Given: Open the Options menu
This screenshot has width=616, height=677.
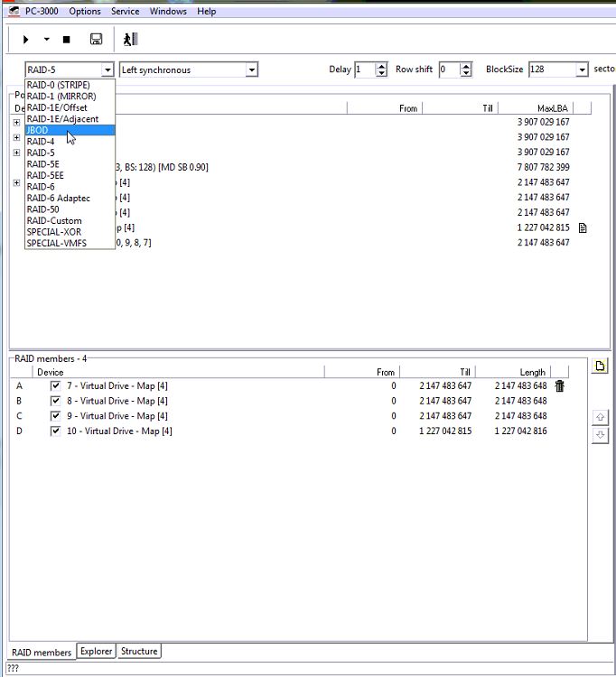Looking at the screenshot, I should [85, 11].
